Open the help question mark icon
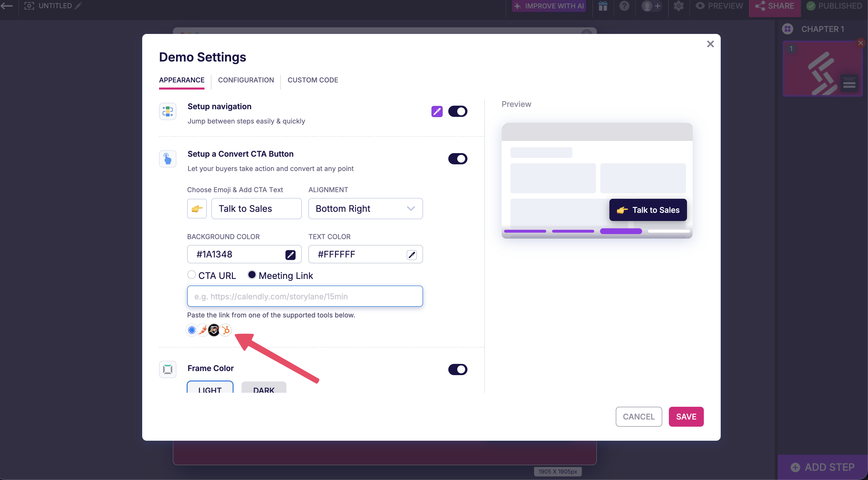 [x=624, y=6]
